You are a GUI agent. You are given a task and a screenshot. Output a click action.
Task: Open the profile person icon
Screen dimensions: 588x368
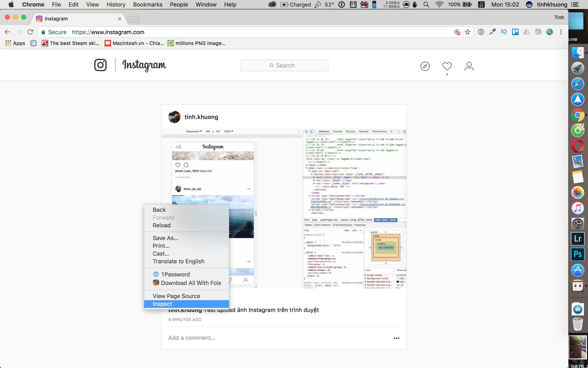pos(469,66)
